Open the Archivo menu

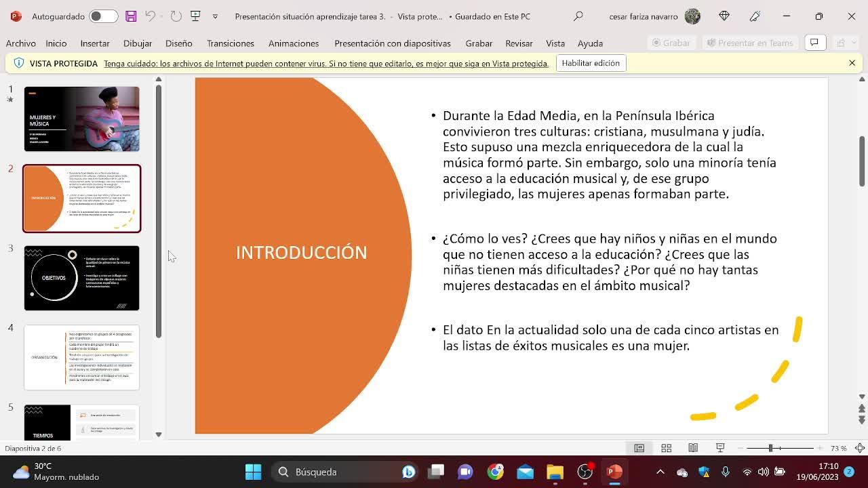click(21, 43)
